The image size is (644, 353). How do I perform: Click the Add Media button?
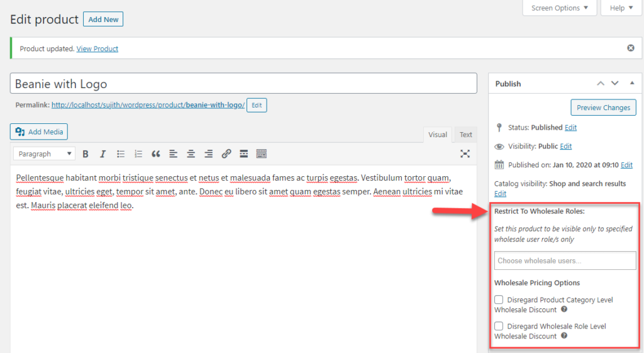[x=39, y=132]
